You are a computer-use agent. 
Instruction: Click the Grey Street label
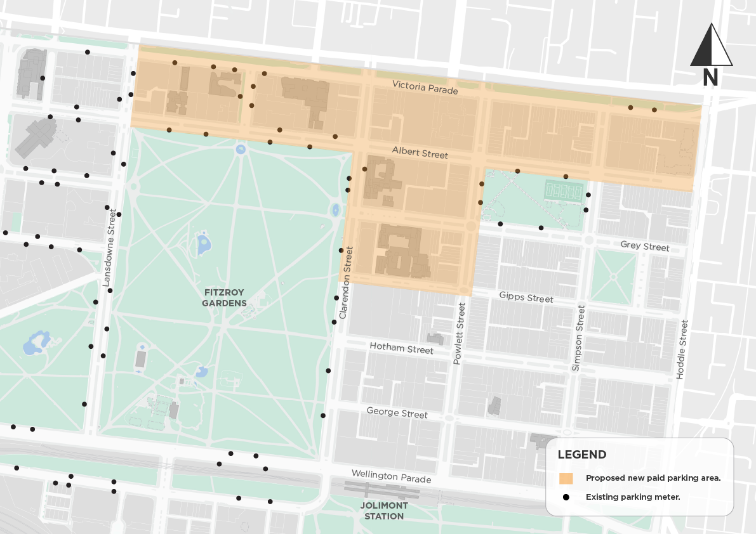pyautogui.click(x=645, y=245)
